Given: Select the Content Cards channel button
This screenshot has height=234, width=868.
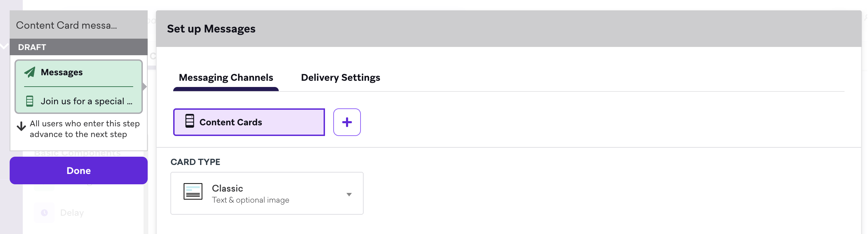Looking at the screenshot, I should tap(249, 122).
